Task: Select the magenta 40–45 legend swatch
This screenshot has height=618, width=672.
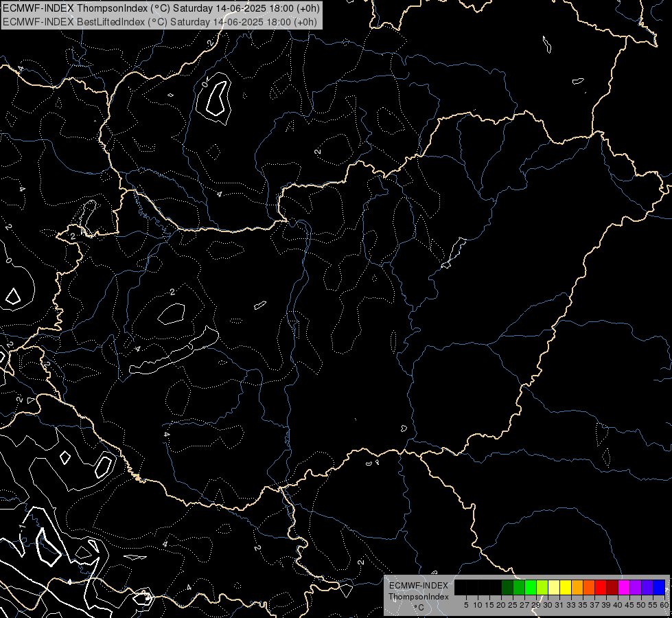Action: click(x=624, y=587)
